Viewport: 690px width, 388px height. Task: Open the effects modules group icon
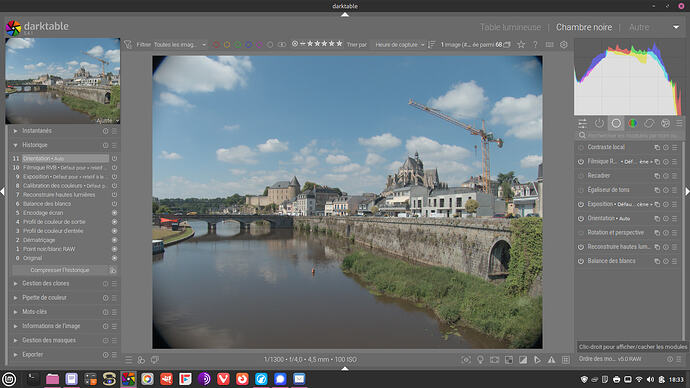665,123
